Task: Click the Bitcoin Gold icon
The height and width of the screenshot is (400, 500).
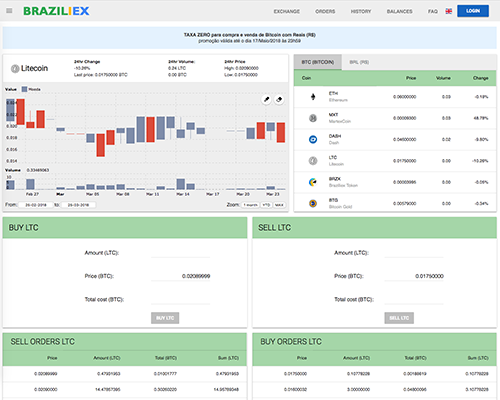Action: tap(313, 203)
